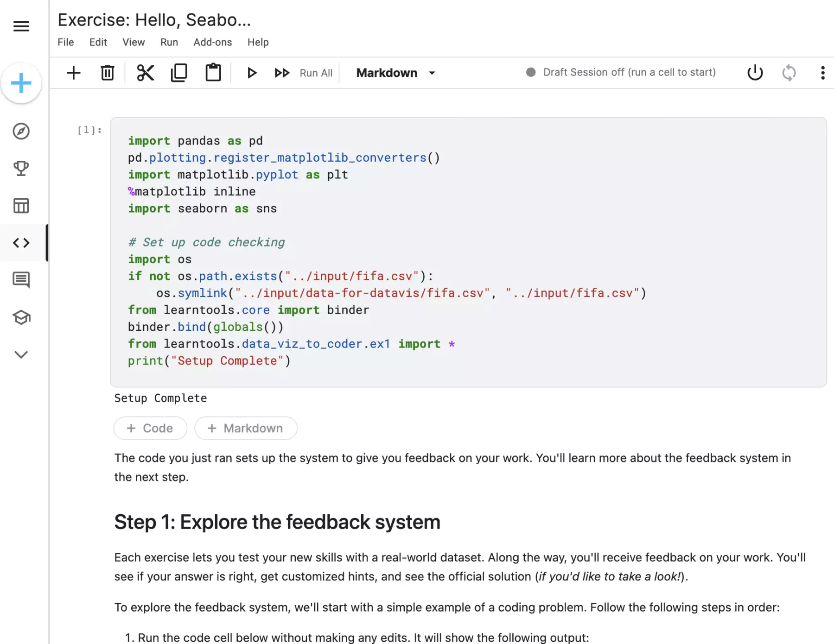Click the notebook title Exercise: Hello, Seabo...
834x644 pixels.
[x=154, y=20]
